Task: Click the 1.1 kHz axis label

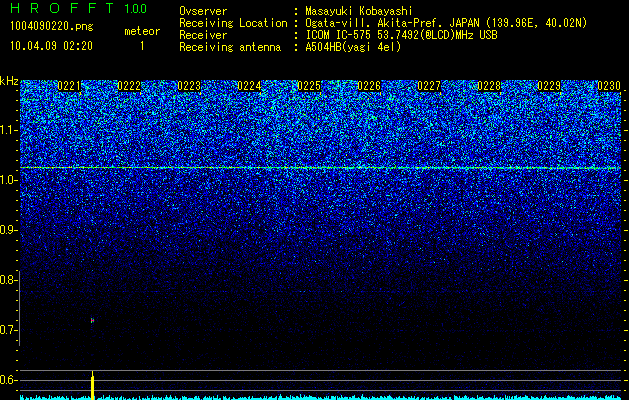Action: (x=7, y=130)
